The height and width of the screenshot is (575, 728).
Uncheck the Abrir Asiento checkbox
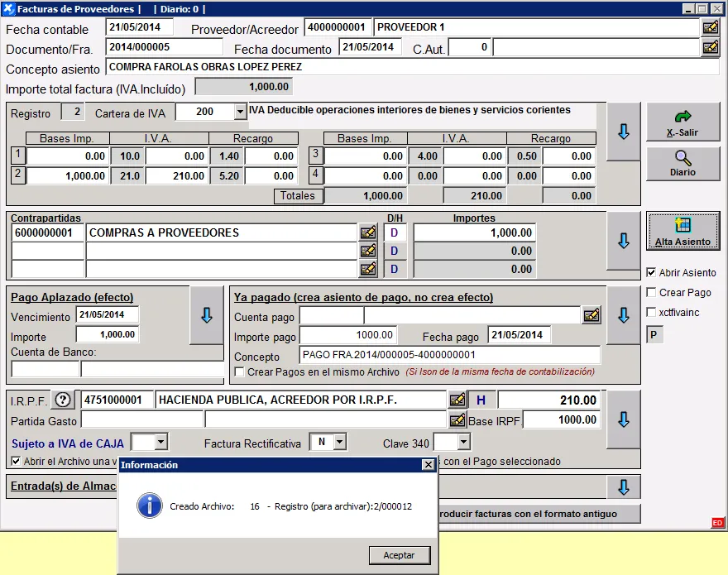click(x=652, y=272)
